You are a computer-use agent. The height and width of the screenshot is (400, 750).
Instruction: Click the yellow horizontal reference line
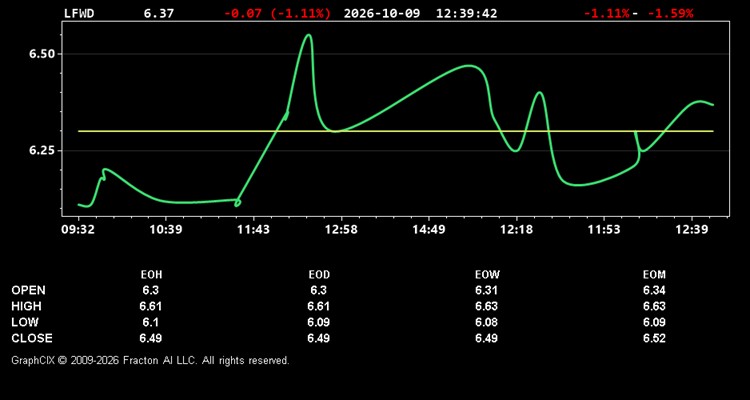point(396,131)
